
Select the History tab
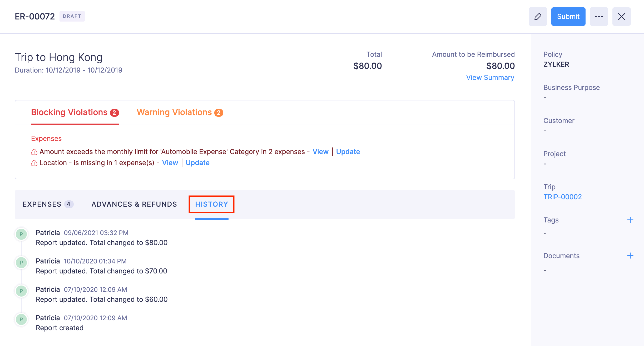pyautogui.click(x=211, y=204)
